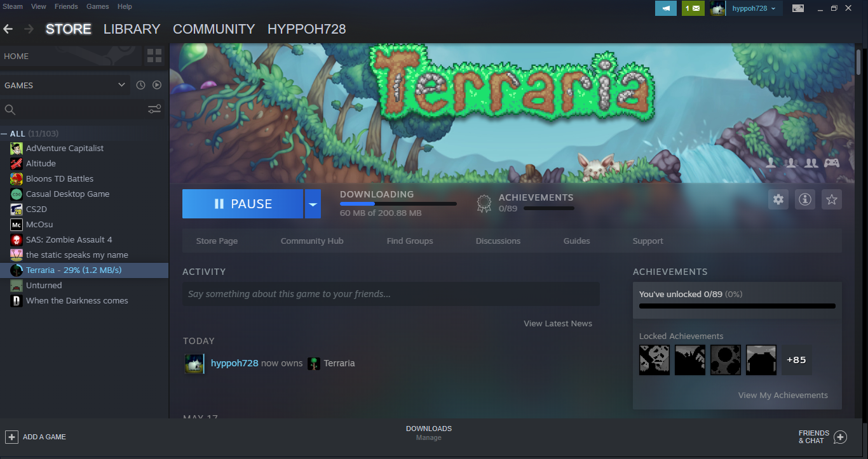Image resolution: width=868 pixels, height=459 pixels.
Task: Click the Casual Desktop Game icon
Action: (17, 194)
